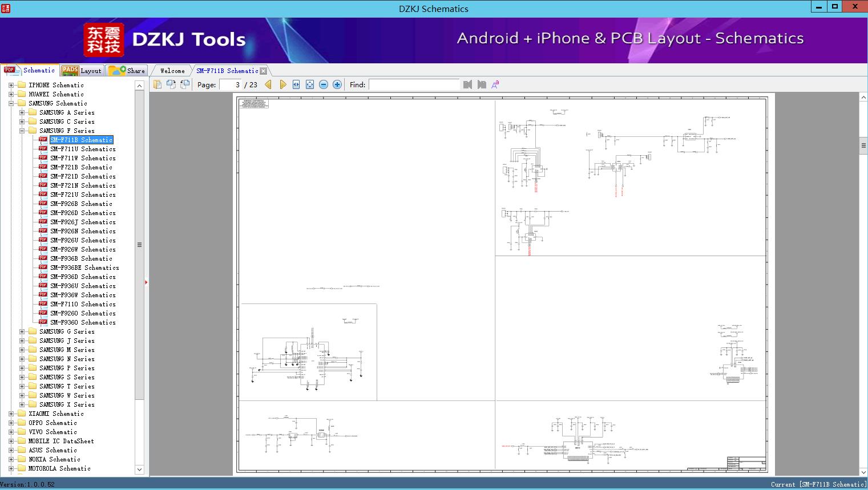Collapse the SAMSUNG Schematic tree node
Screen dimensions: 868x490
tap(11, 103)
